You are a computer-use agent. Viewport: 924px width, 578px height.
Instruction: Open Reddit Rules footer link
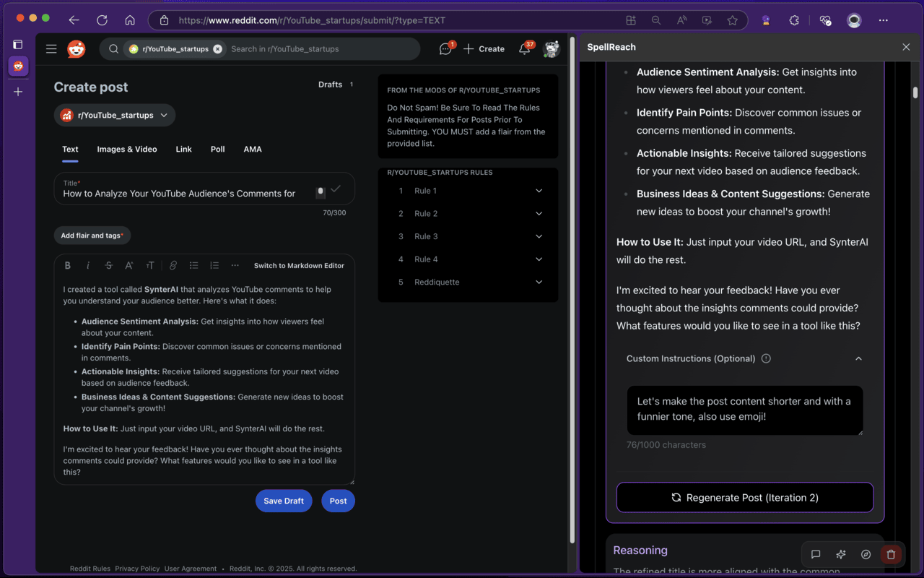(x=90, y=569)
